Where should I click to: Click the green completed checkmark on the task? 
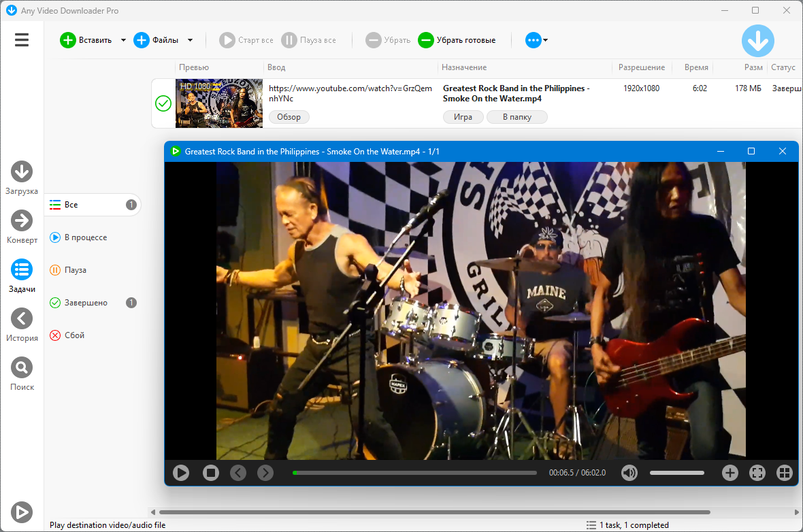[163, 103]
